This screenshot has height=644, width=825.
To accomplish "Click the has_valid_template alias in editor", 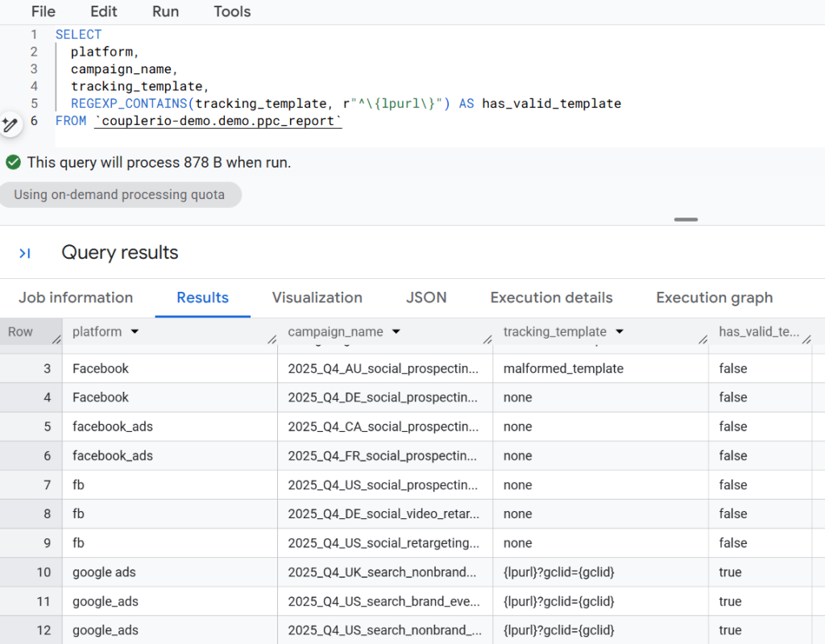I will coord(551,104).
